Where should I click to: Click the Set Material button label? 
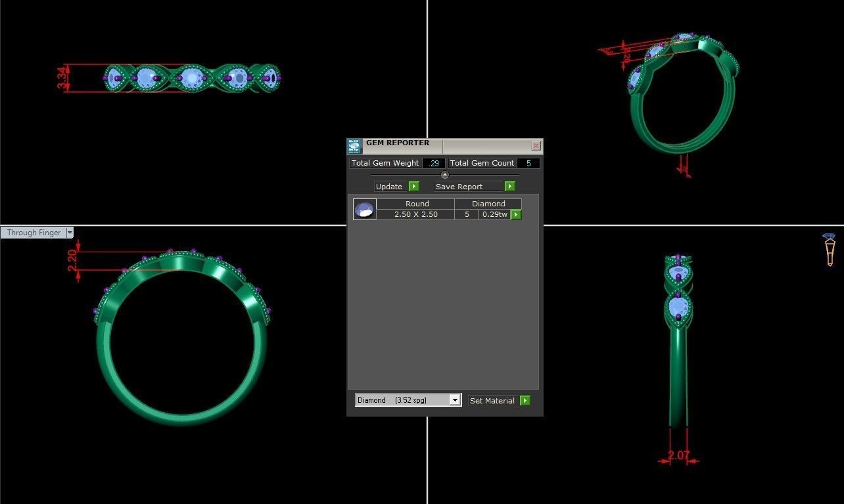click(492, 400)
